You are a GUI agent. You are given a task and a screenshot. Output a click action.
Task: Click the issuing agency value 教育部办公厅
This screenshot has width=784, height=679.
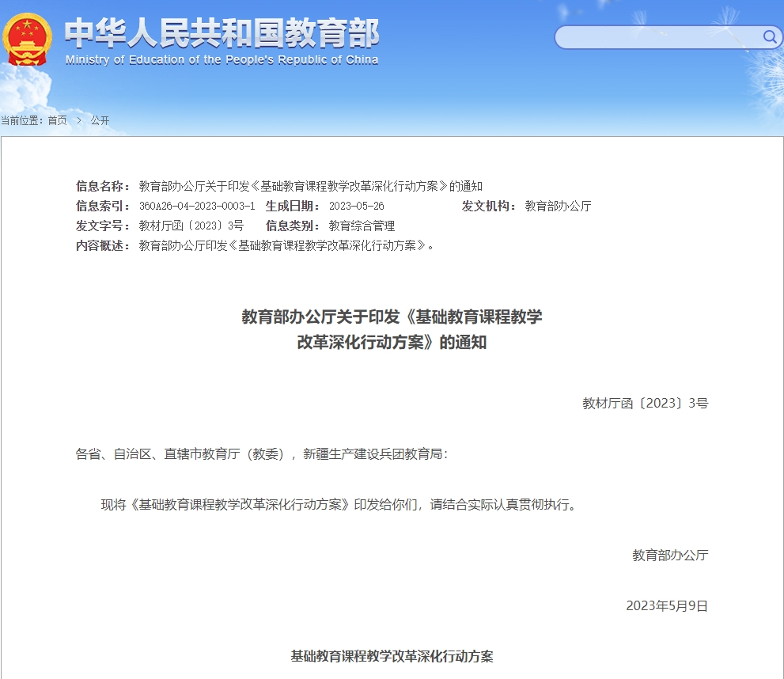pos(558,206)
